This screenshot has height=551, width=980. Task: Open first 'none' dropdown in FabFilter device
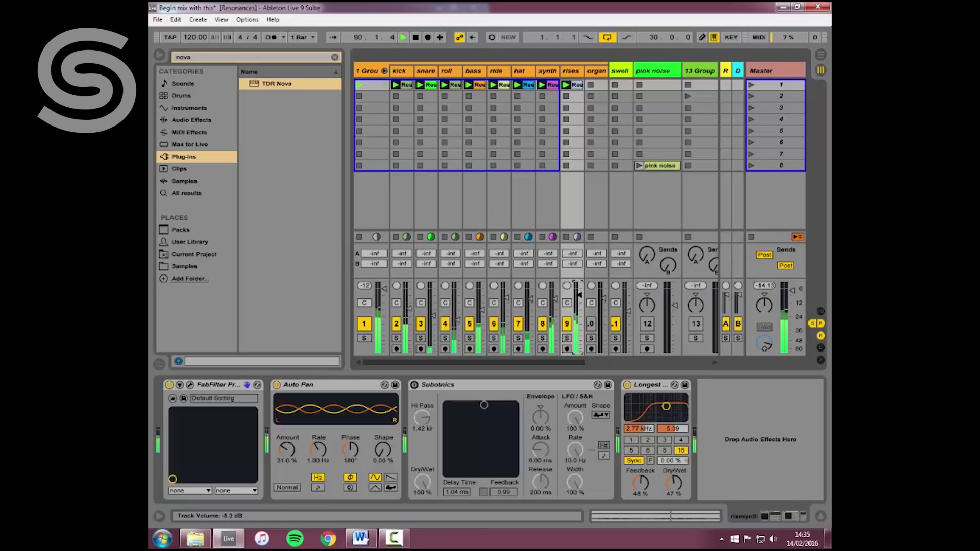pyautogui.click(x=190, y=491)
